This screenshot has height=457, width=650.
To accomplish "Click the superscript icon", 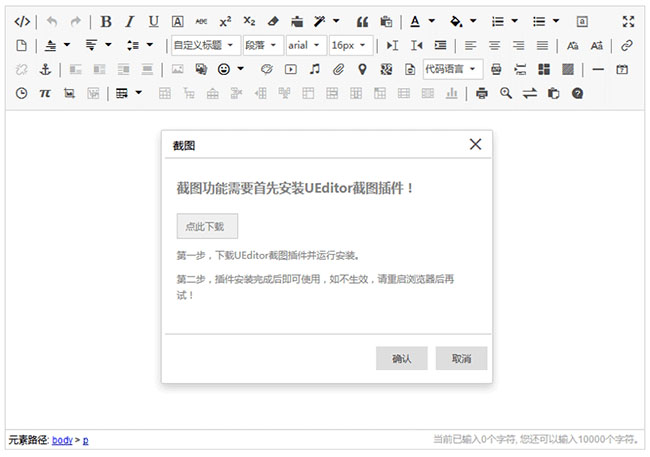I will pos(225,21).
